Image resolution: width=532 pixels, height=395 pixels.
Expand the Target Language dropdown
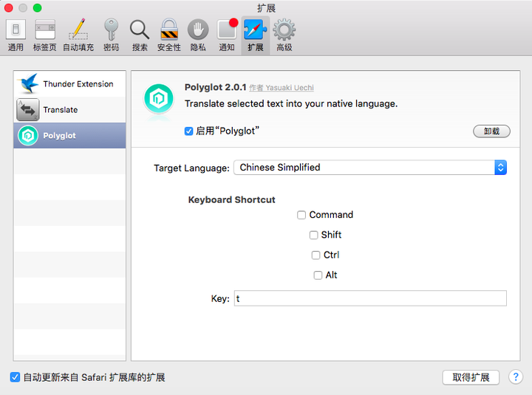pos(370,168)
